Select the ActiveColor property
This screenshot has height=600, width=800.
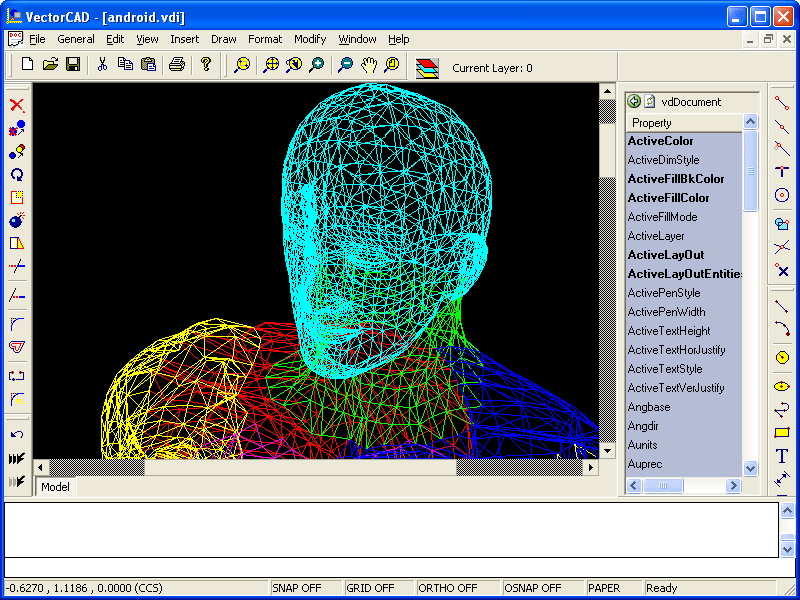click(684, 141)
